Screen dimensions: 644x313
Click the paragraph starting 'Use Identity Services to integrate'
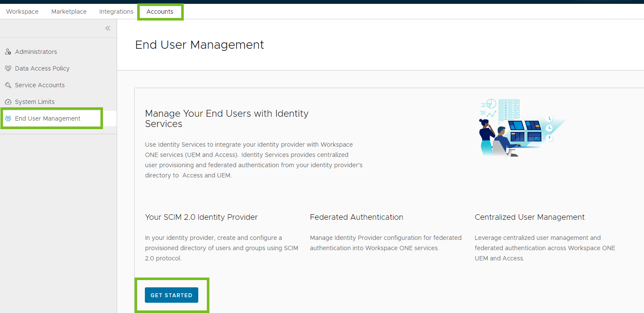tap(254, 160)
